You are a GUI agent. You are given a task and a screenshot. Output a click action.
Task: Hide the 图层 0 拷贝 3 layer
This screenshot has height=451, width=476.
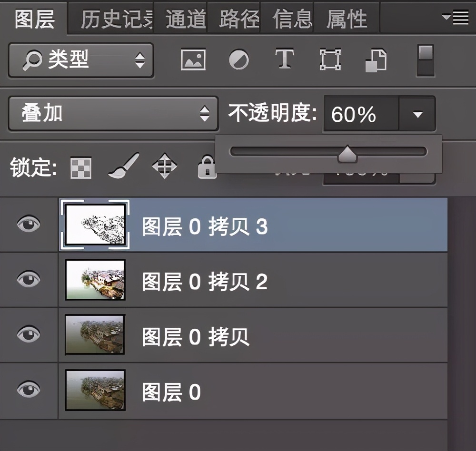coord(29,224)
